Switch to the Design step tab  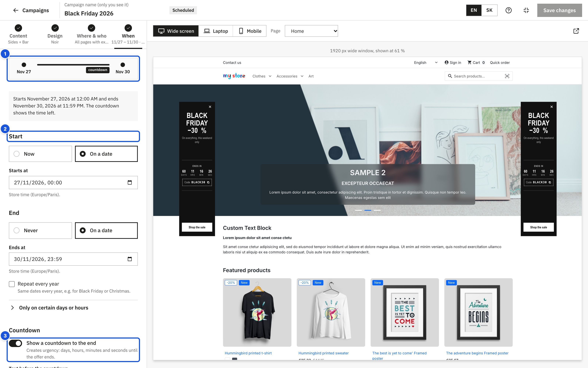point(55,35)
